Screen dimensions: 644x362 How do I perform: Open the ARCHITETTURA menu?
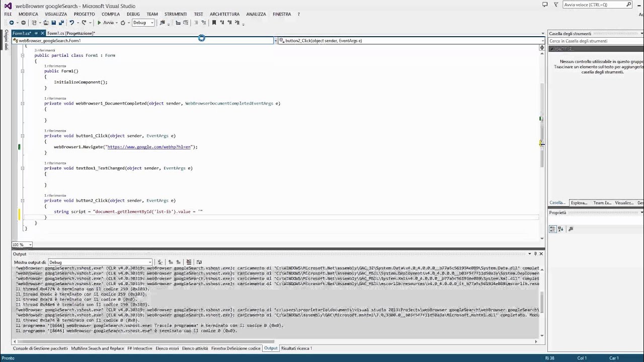pos(224,14)
